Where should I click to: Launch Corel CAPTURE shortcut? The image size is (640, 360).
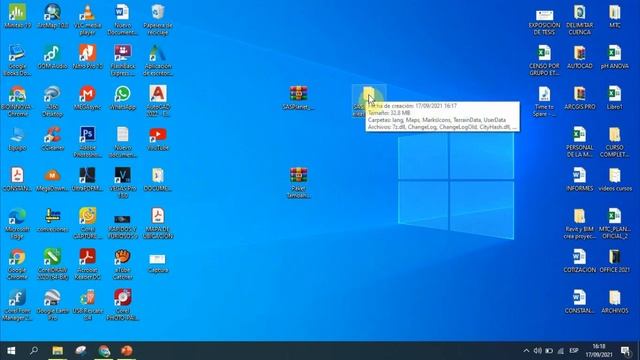click(87, 224)
